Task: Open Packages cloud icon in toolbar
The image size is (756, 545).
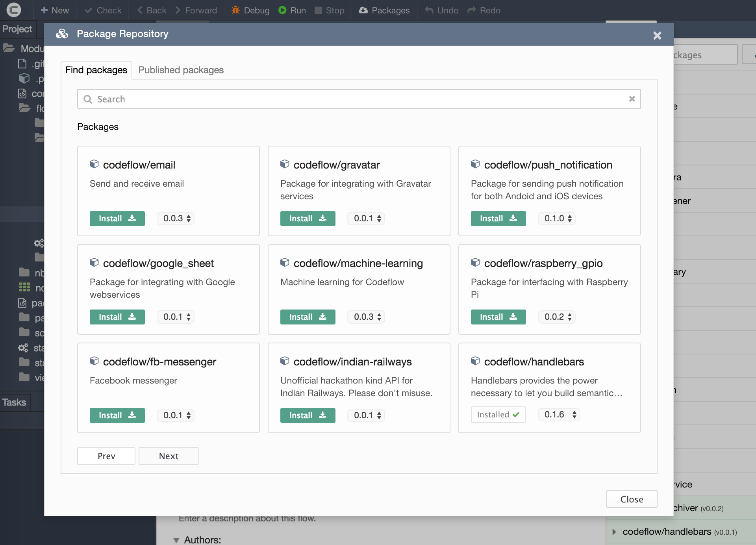Action: [363, 10]
